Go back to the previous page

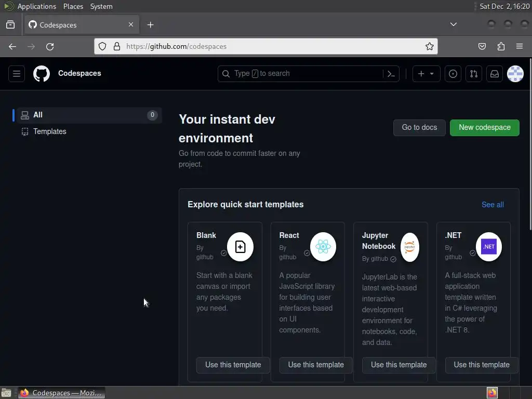click(12, 46)
